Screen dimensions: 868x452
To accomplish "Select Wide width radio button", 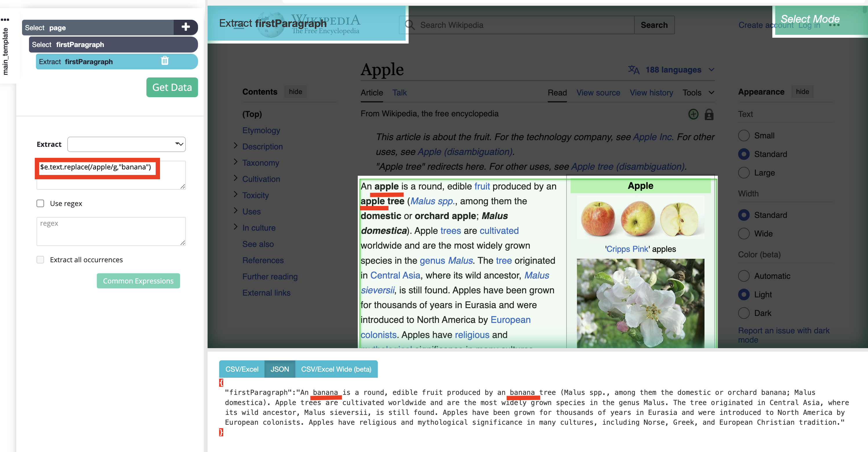I will coord(744,234).
